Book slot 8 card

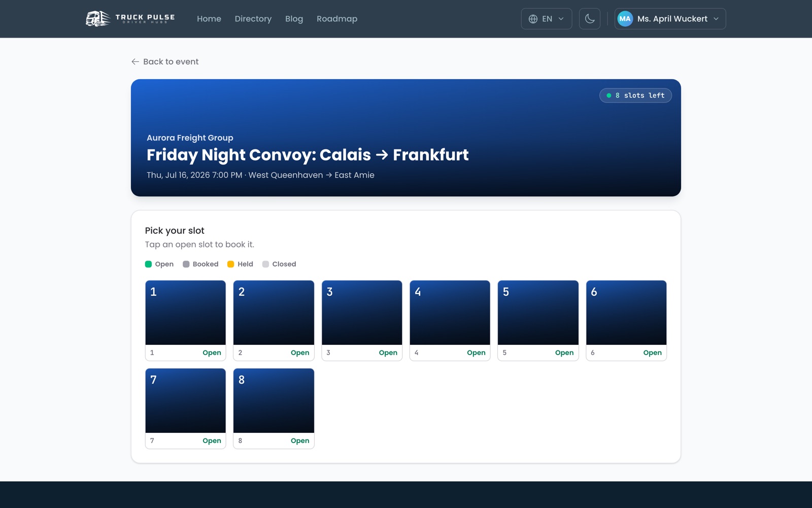point(274,408)
